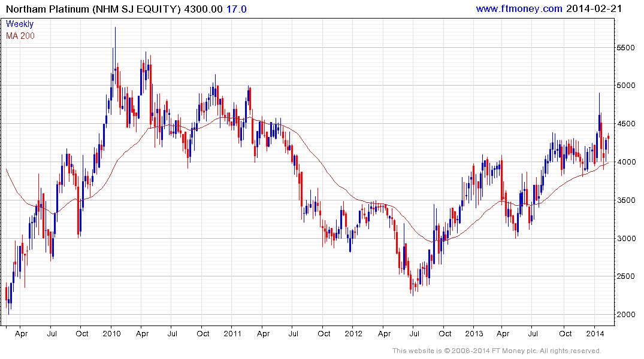The height and width of the screenshot is (359, 644).
Task: Click the 5500 price axis label
Action: (x=626, y=48)
